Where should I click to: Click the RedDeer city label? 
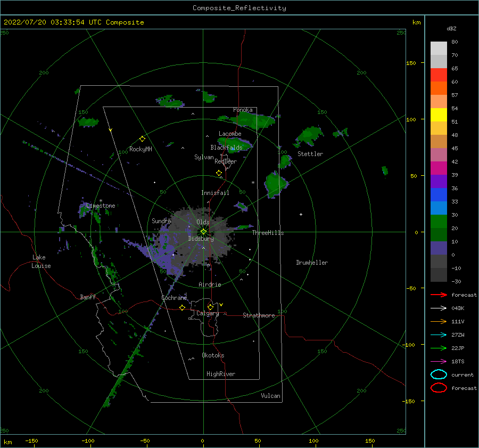click(226, 161)
